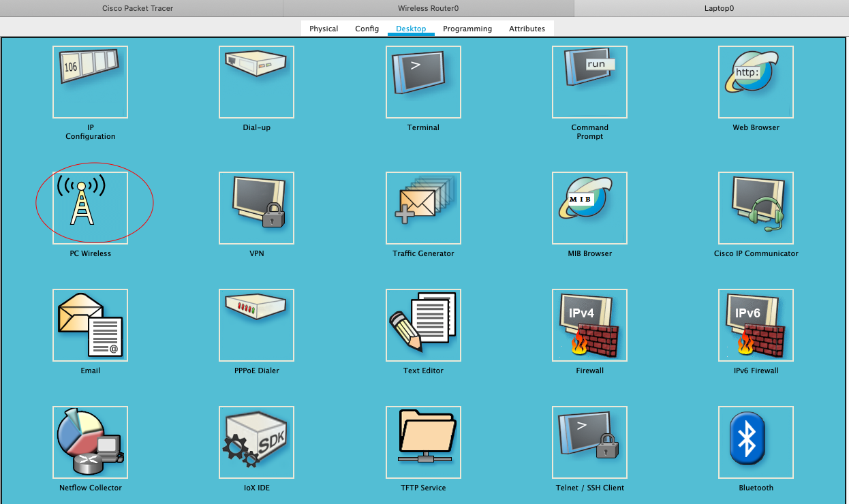This screenshot has width=849, height=504.
Task: Click the "Terminal" label
Action: tap(423, 127)
